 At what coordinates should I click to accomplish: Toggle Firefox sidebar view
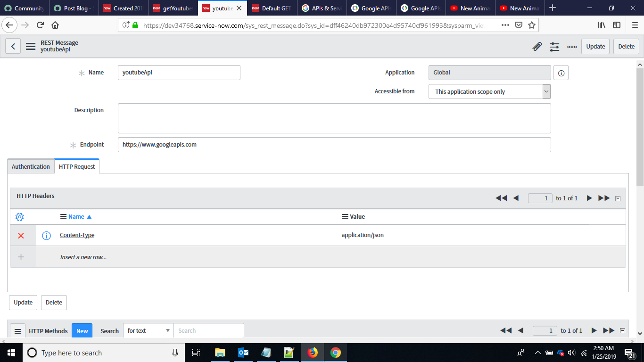pyautogui.click(x=617, y=25)
